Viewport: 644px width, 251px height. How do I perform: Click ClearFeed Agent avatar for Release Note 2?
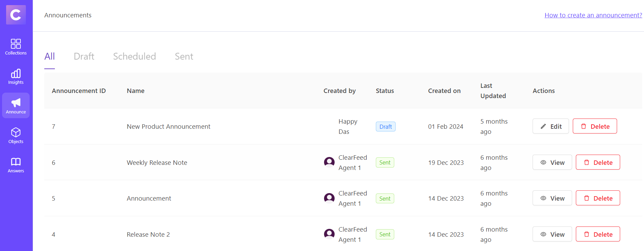coord(329,234)
